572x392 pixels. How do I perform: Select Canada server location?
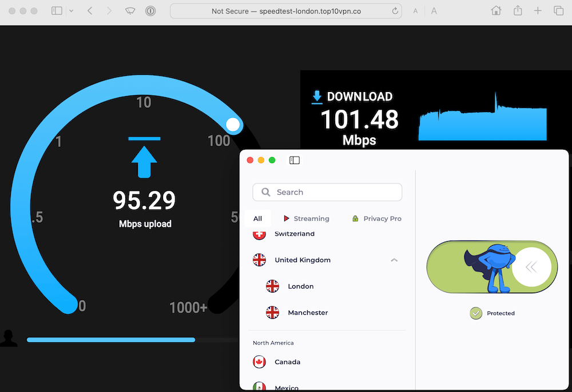327,362
